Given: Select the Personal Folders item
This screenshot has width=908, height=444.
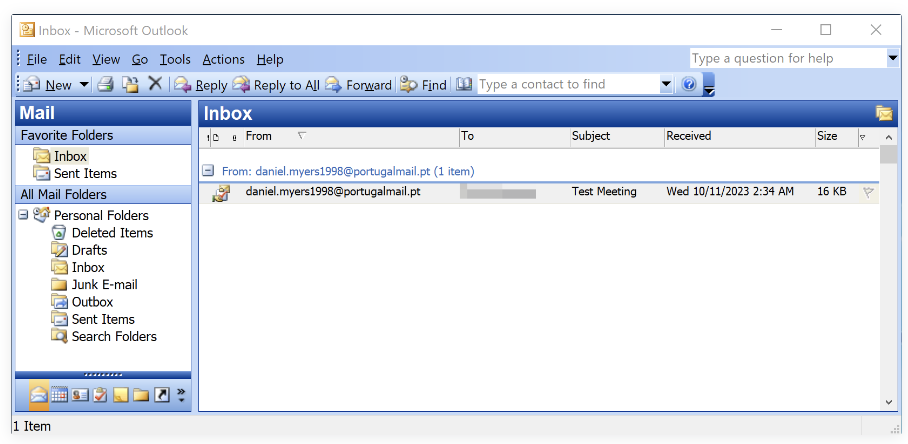Looking at the screenshot, I should [91, 215].
